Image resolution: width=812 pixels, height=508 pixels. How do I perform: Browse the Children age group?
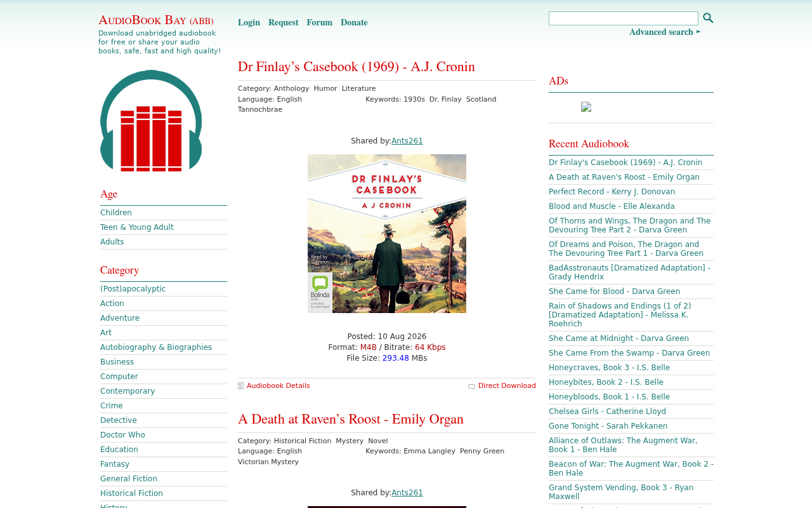[116, 213]
